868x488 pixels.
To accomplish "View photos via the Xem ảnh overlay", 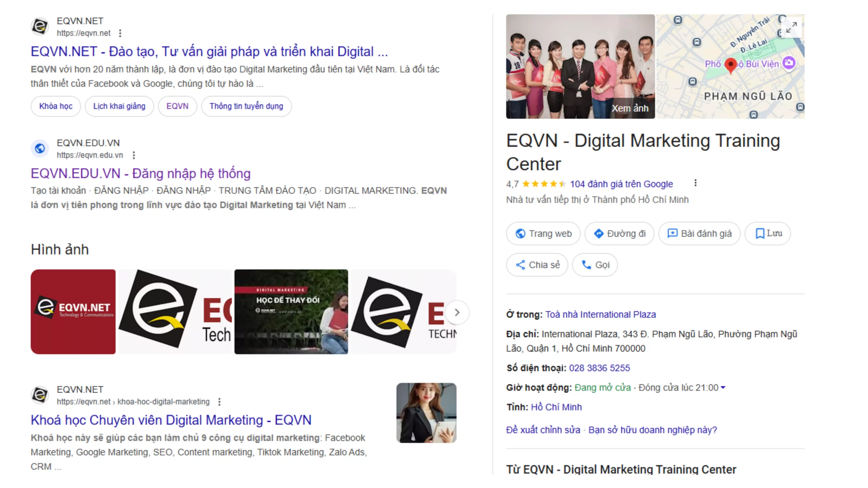I will point(630,108).
